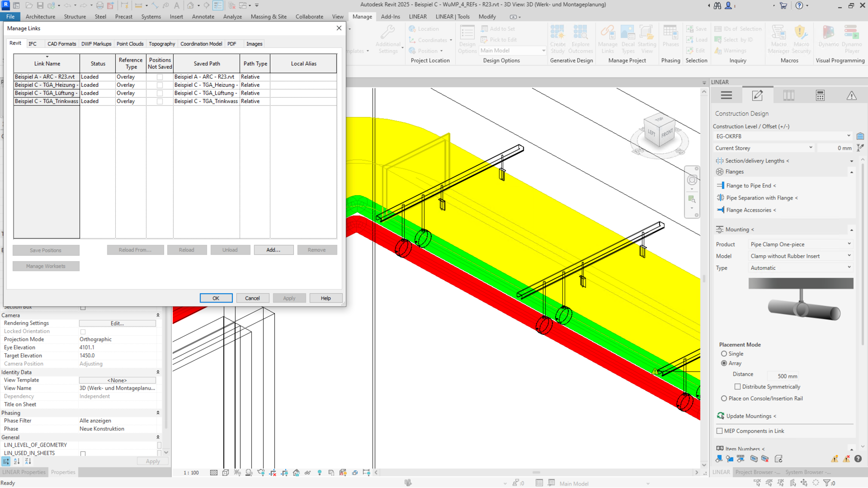Select the LINEAR panel calculator icon
The width and height of the screenshot is (868, 488).
click(x=820, y=96)
